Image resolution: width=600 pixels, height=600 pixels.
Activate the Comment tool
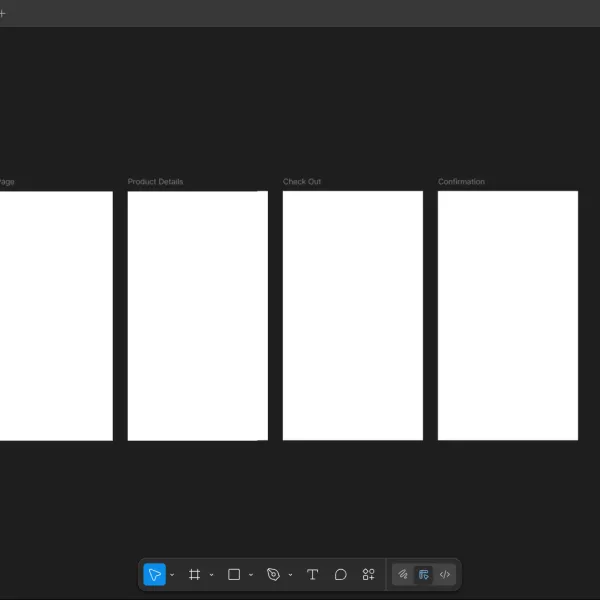click(x=340, y=574)
